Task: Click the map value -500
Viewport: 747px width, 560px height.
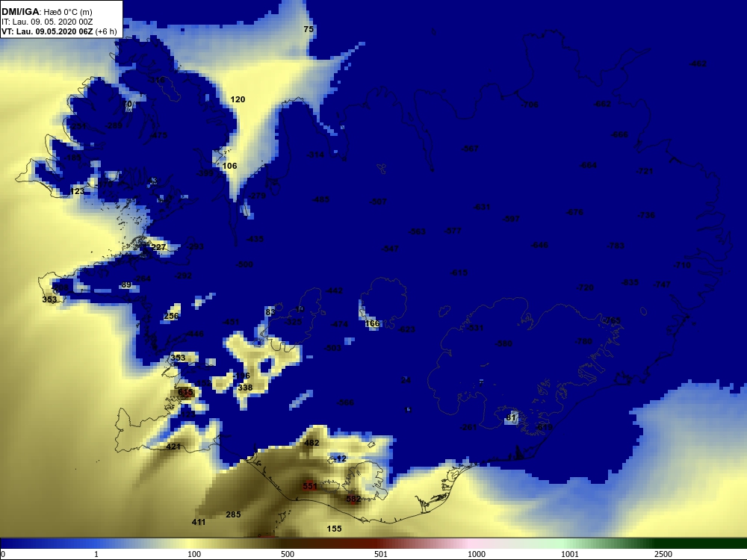Action: coord(244,264)
